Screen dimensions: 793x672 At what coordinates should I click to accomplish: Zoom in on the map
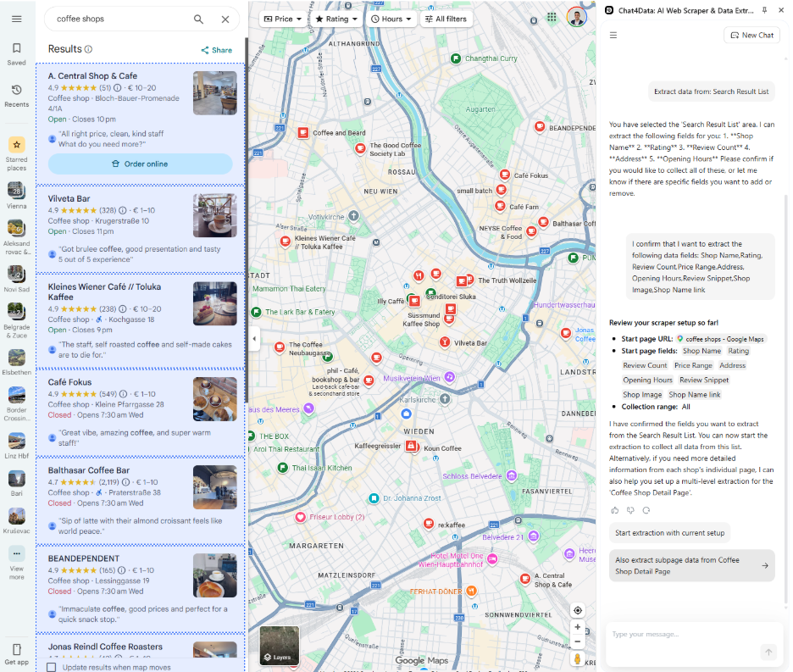[x=578, y=627]
